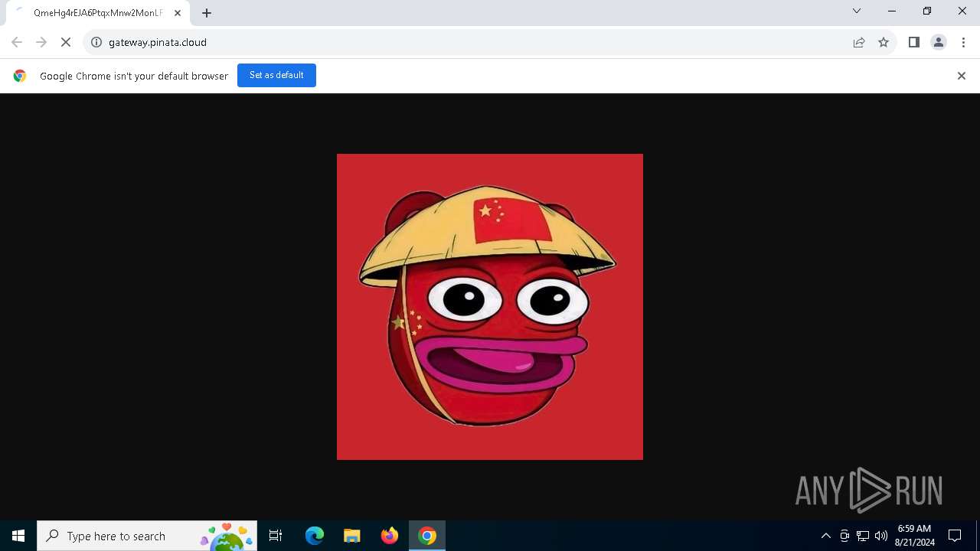Click the Chrome taskbar icon
This screenshot has height=551, width=980.
427,536
